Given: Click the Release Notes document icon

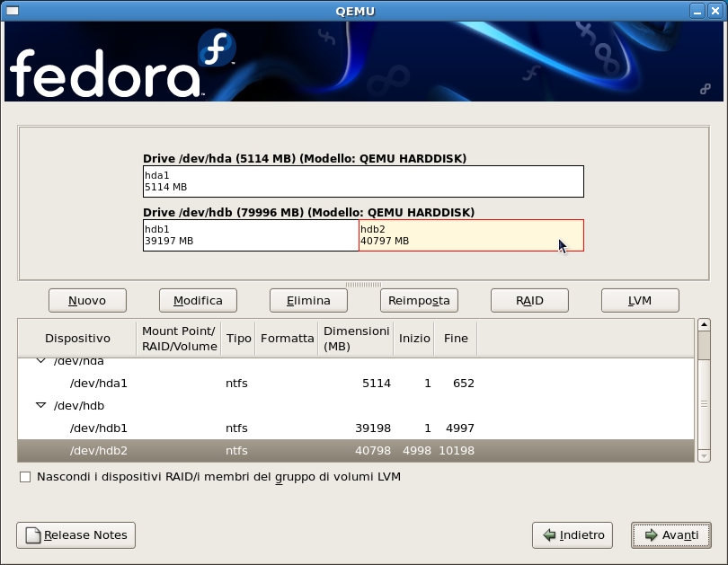Looking at the screenshot, I should (33, 535).
